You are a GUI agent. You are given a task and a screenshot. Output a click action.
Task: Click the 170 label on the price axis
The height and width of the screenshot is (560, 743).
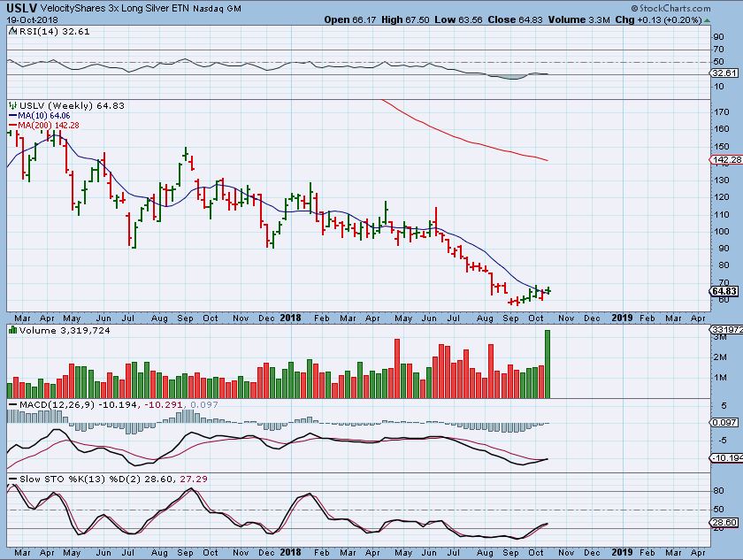[721, 112]
